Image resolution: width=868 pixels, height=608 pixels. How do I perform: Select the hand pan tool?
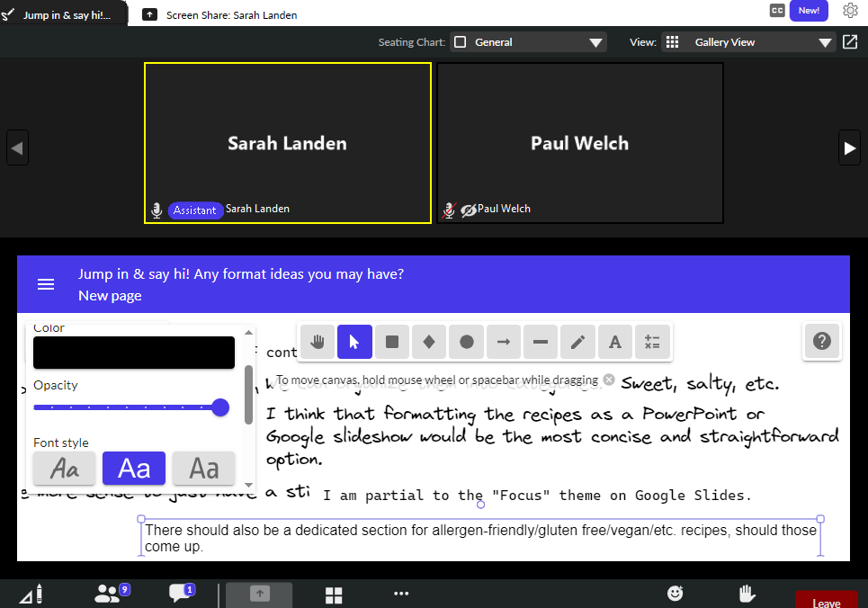(318, 342)
